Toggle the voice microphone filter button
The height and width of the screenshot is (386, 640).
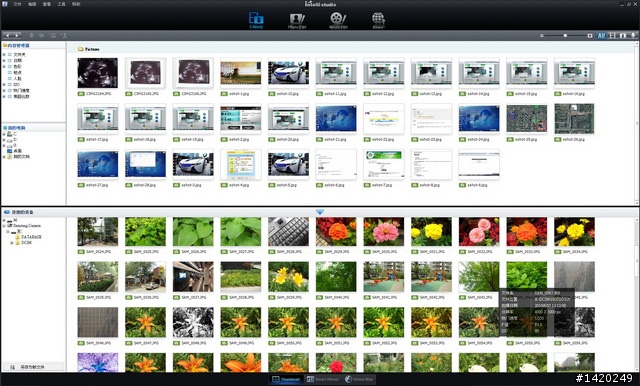click(633, 35)
